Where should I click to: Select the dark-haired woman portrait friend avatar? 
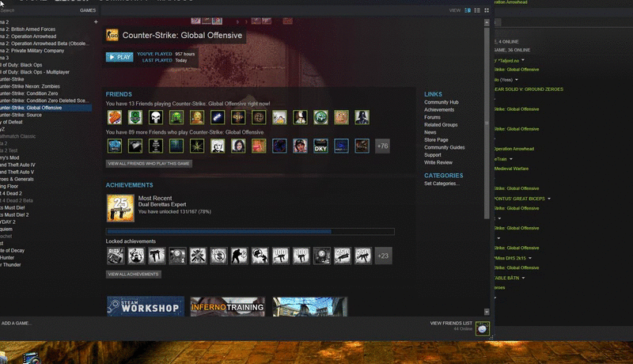point(238,146)
